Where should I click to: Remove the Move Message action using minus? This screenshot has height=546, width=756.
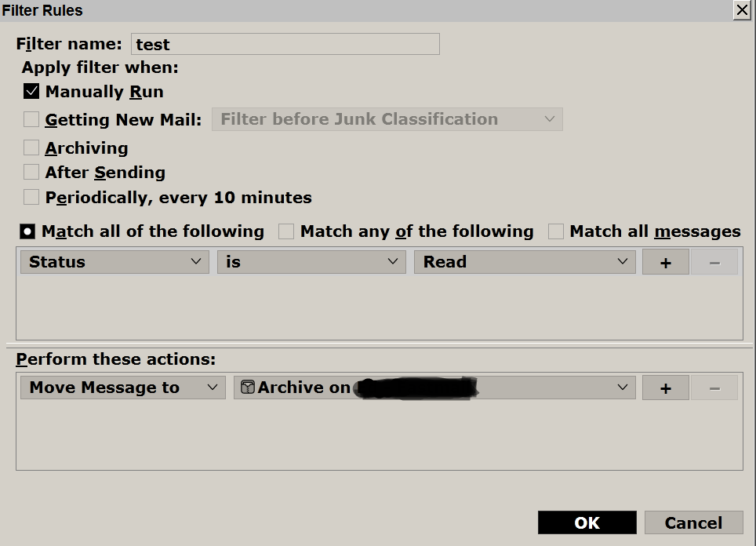coord(714,388)
